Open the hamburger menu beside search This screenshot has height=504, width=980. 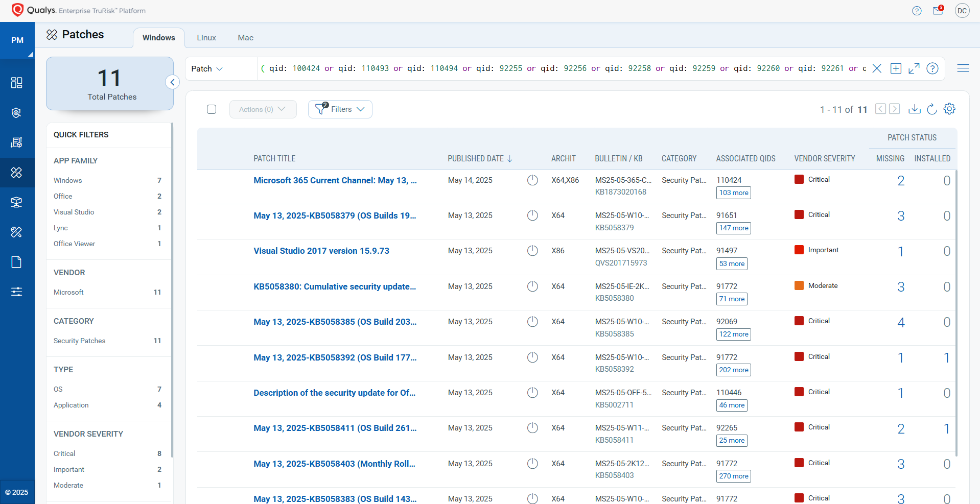[963, 68]
